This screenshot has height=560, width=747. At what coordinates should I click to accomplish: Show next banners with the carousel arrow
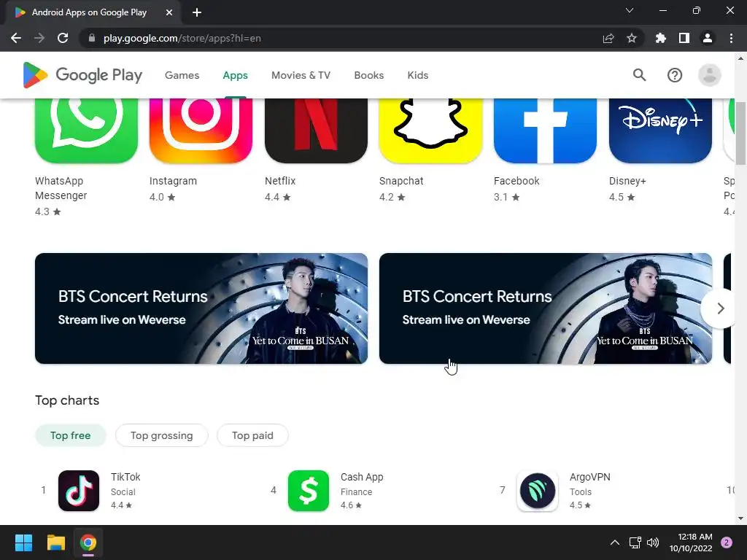719,308
